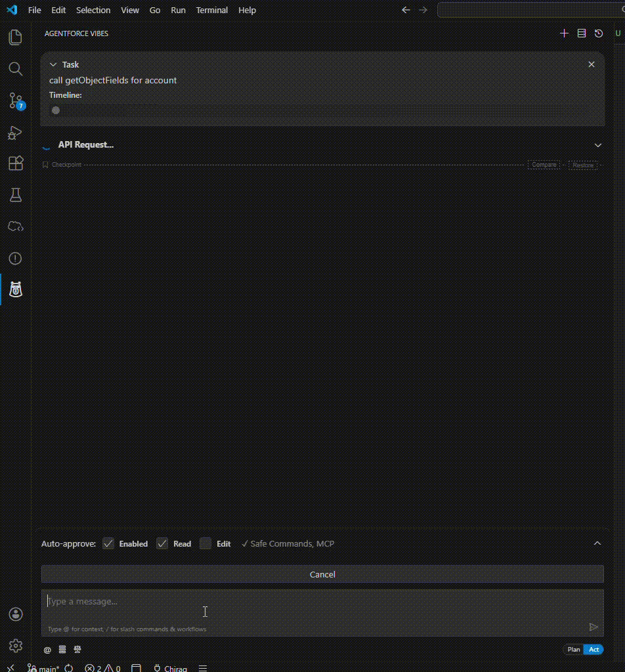Open the Testing beaker view
The width and height of the screenshot is (625, 672).
pyautogui.click(x=15, y=195)
